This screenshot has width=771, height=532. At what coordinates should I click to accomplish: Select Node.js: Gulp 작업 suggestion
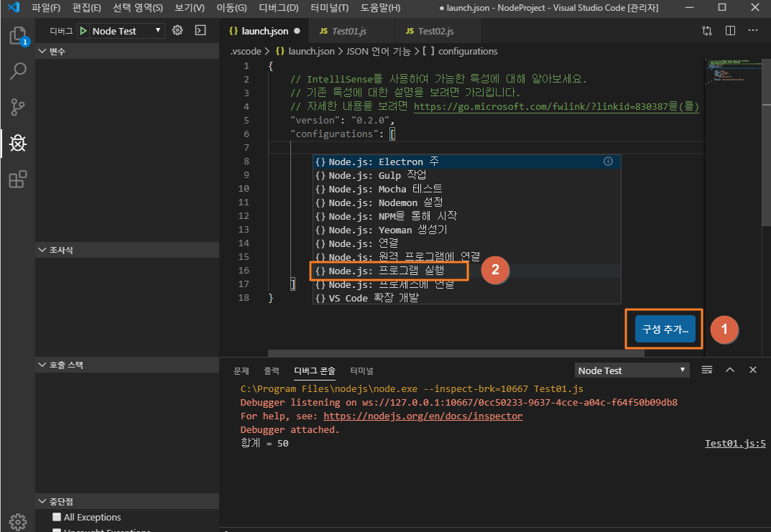pos(466,175)
